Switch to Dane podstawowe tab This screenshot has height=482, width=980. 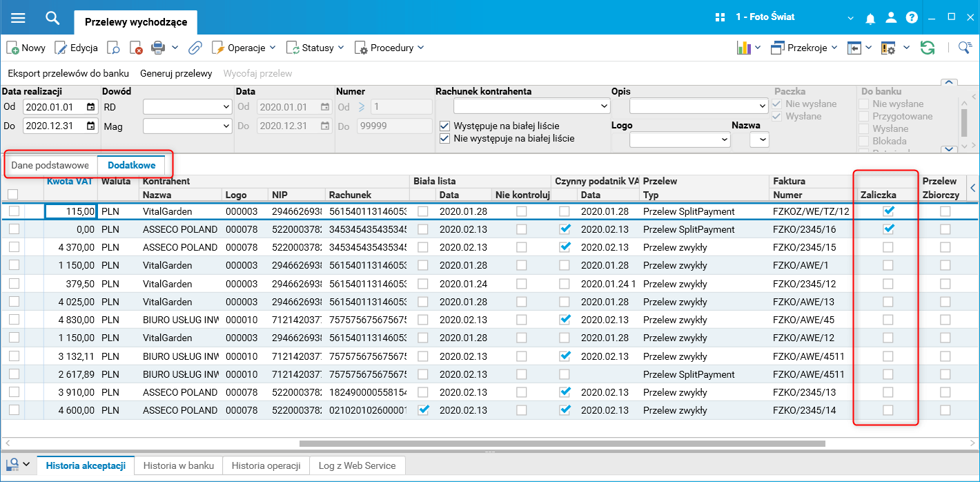(x=50, y=165)
